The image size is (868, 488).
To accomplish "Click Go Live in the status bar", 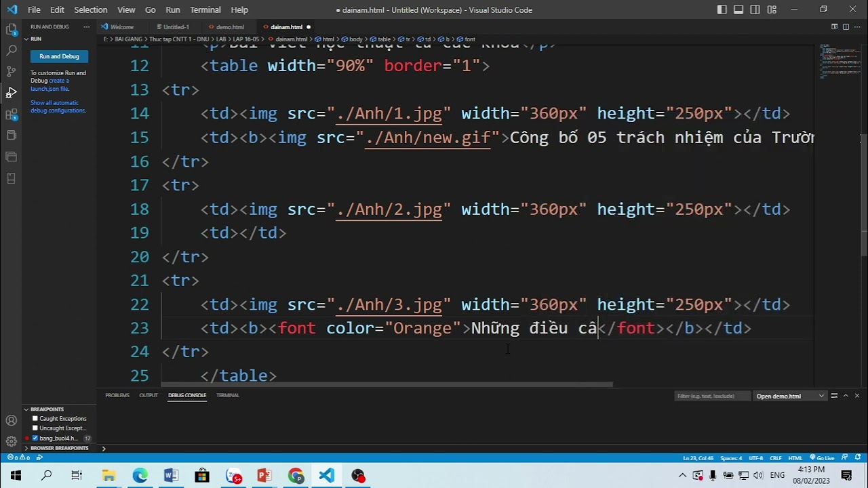I will click(x=822, y=458).
